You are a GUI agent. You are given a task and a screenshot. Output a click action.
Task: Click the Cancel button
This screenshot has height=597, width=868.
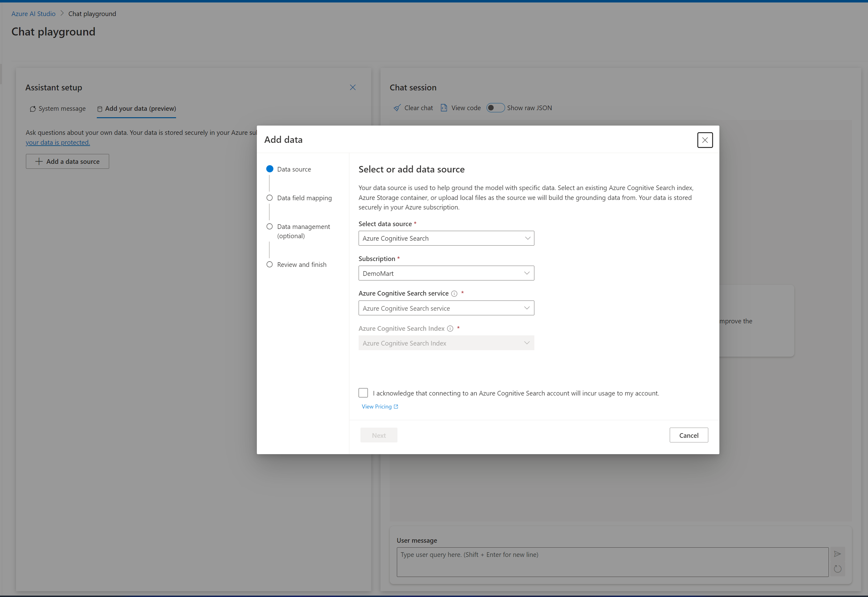[689, 435]
